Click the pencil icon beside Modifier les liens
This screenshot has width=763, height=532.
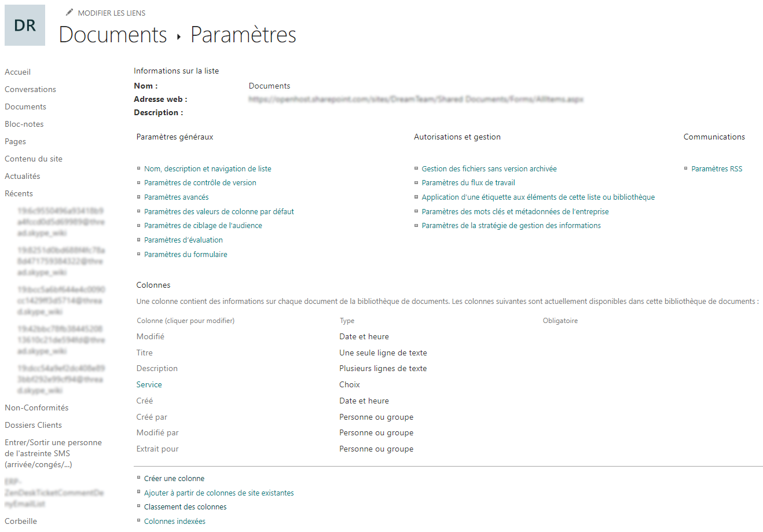69,12
